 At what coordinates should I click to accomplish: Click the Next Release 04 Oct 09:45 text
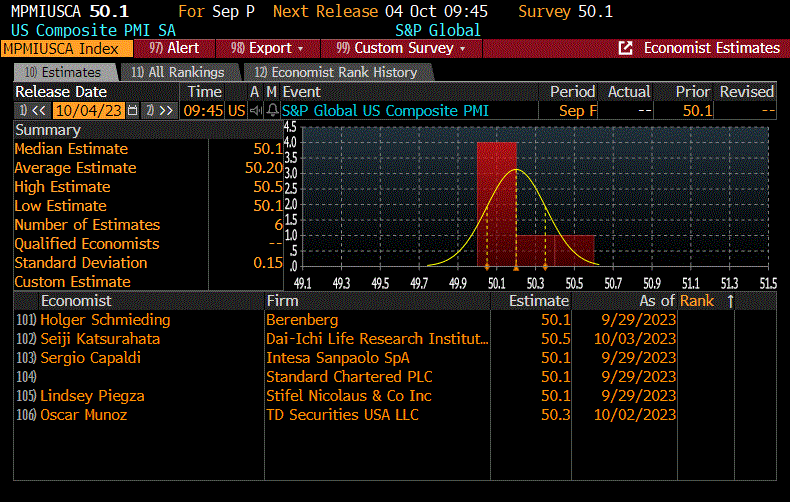pos(380,12)
